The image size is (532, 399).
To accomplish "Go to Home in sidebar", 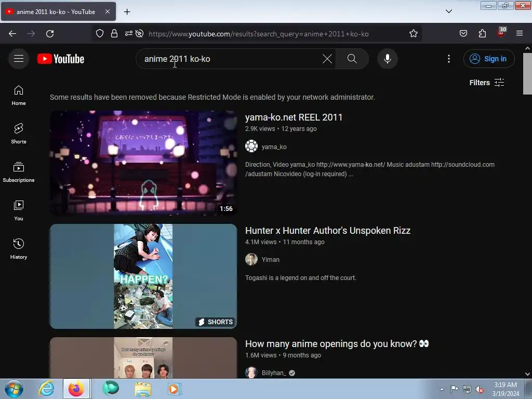I will pyautogui.click(x=19, y=96).
